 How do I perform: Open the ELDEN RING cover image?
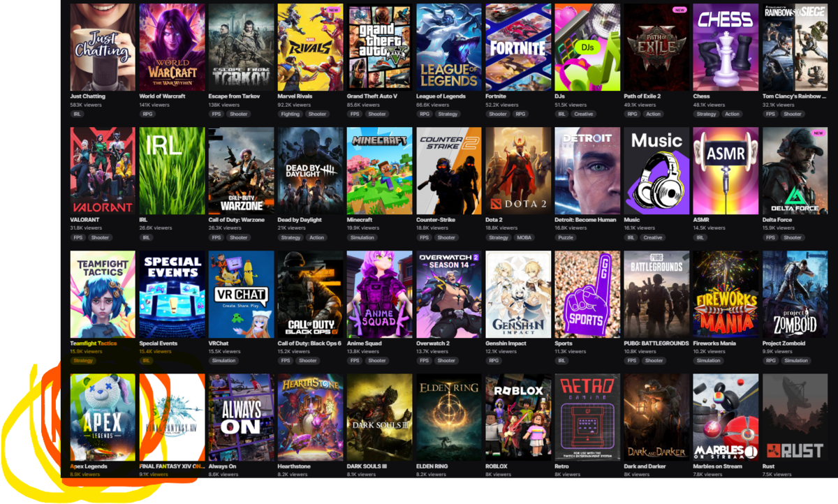(x=449, y=417)
